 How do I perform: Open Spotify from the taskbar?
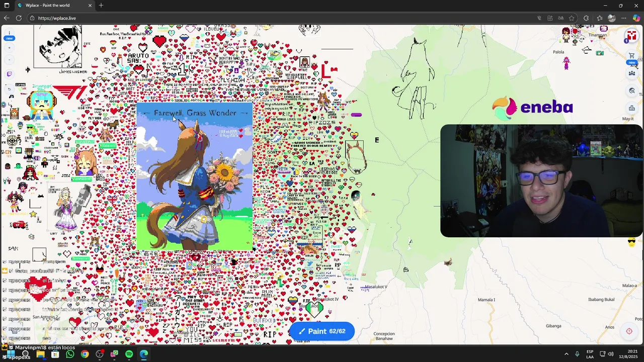click(129, 354)
